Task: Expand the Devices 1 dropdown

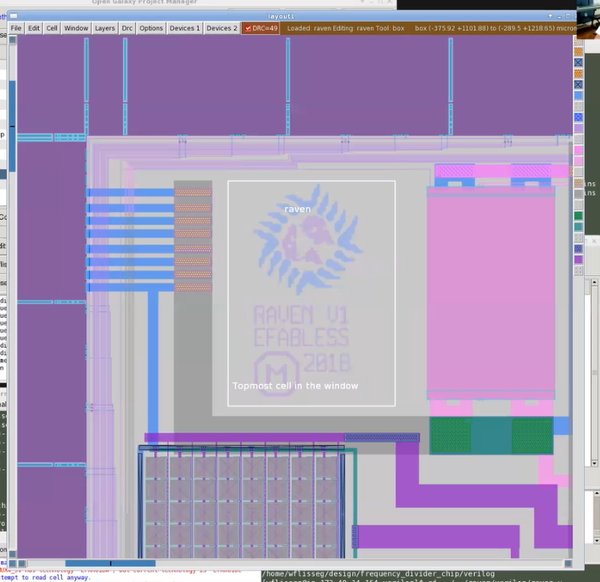Action: [x=185, y=28]
